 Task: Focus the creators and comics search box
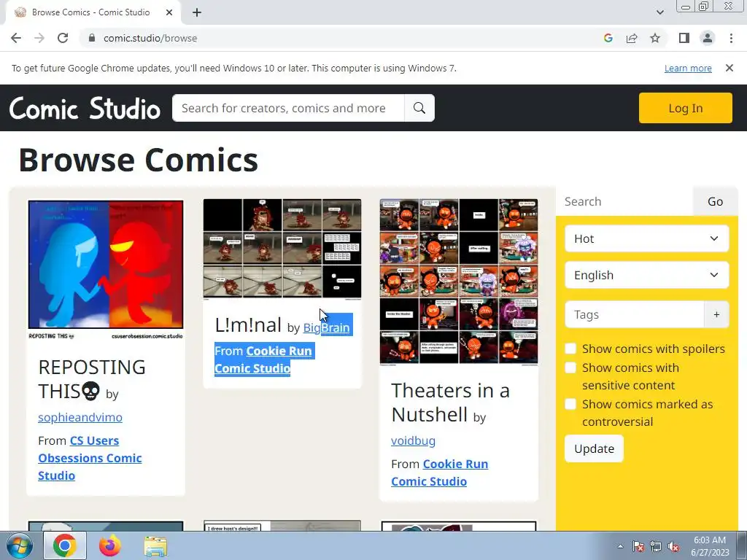[x=288, y=108]
